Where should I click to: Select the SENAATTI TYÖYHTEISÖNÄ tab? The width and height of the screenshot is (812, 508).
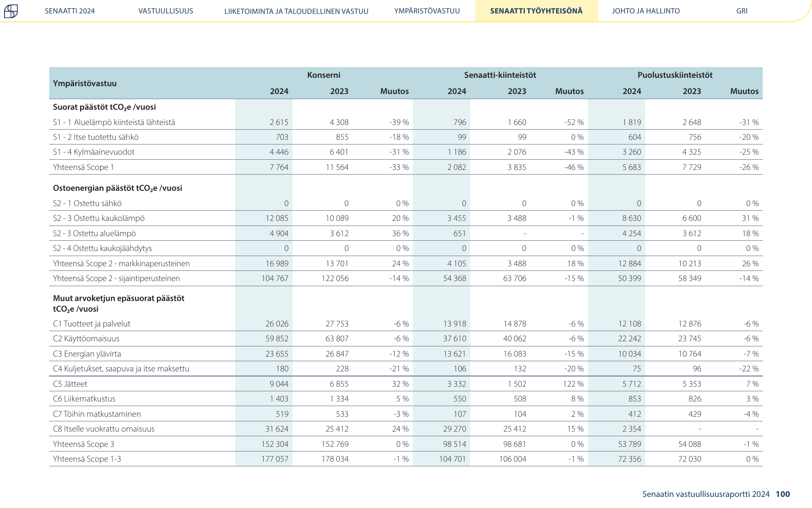pyautogui.click(x=537, y=11)
